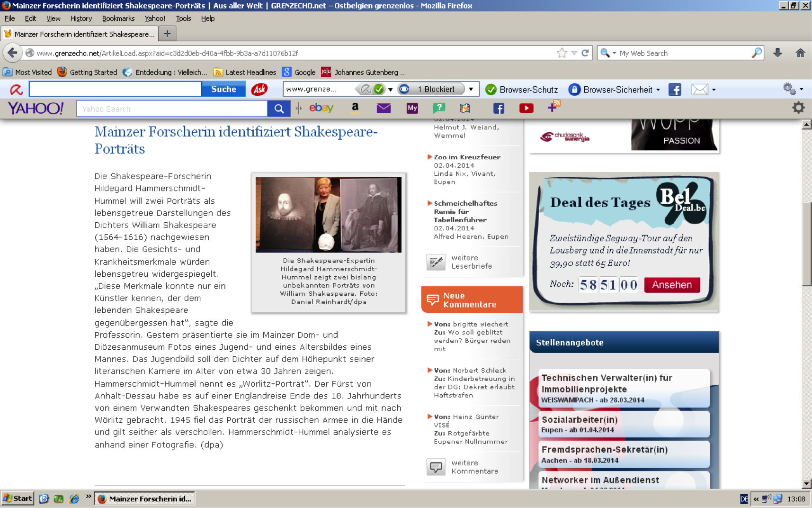Open the Bookmarks menu
812x508 pixels.
pos(118,18)
